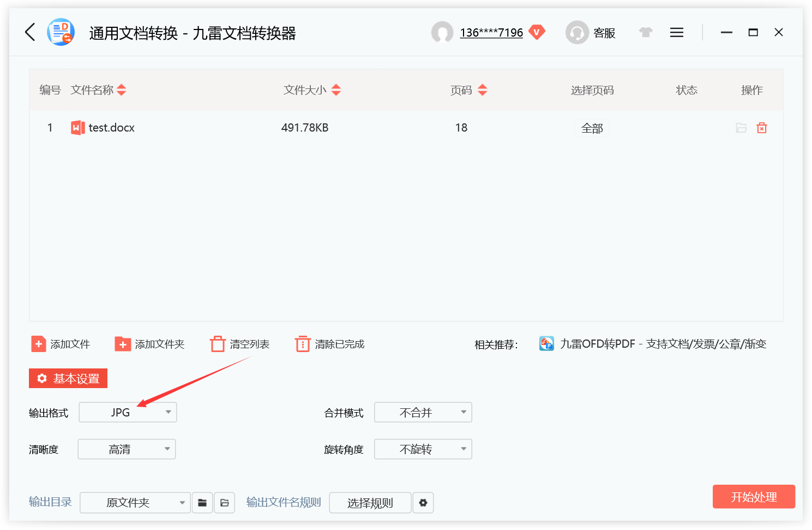Image resolution: width=812 pixels, height=530 pixels.
Task: Open 合并模式 不合并 dropdown
Action: click(423, 412)
